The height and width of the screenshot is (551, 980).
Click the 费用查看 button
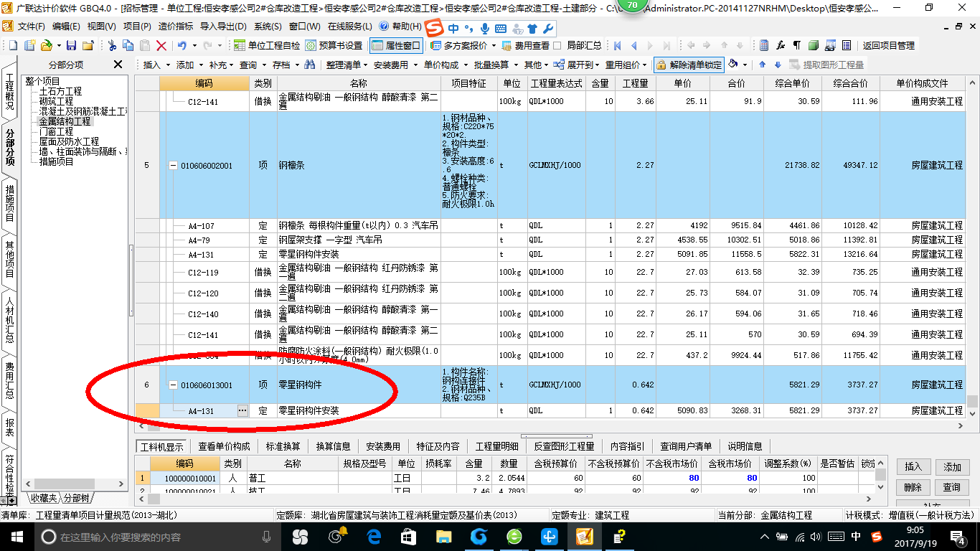525,45
